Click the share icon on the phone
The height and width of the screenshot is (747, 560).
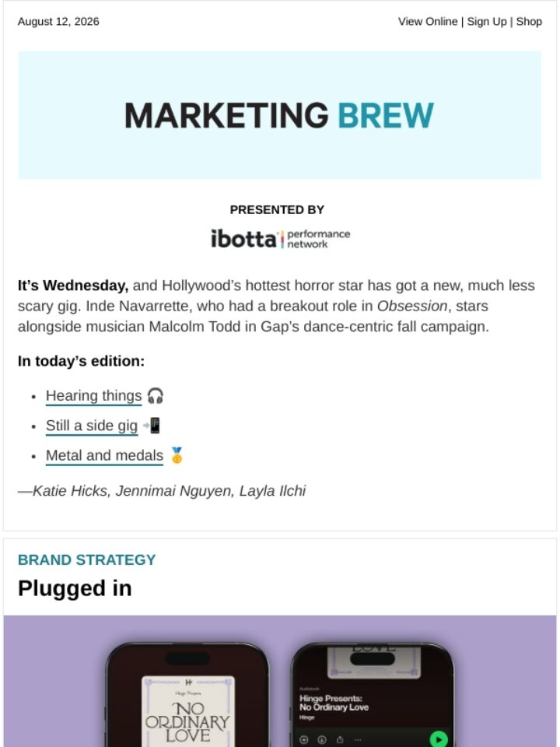(340, 740)
